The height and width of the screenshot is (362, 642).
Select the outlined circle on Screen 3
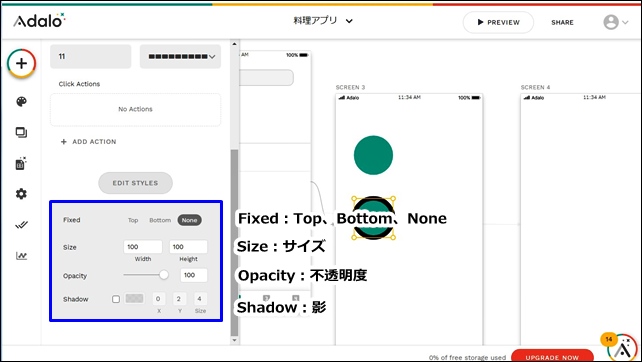[x=373, y=217]
